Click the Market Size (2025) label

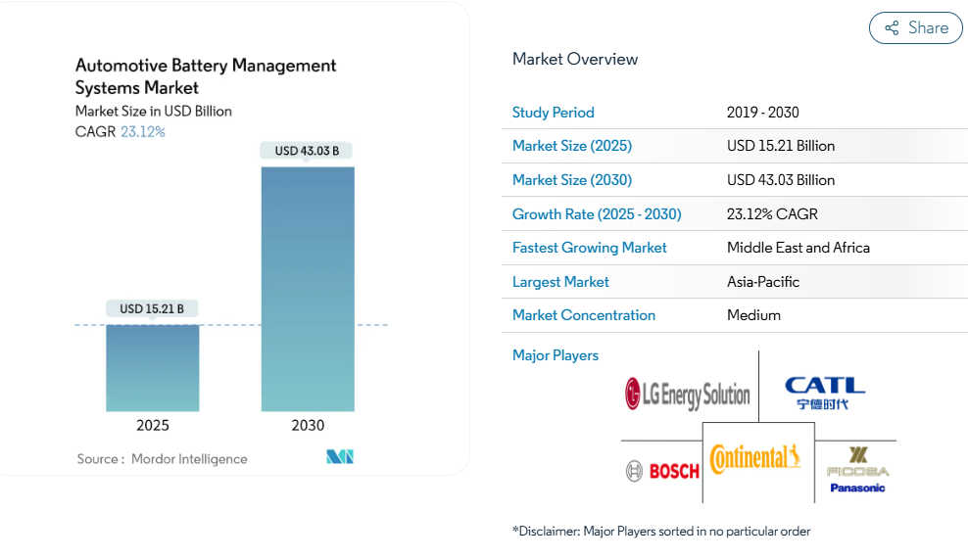pyautogui.click(x=571, y=146)
